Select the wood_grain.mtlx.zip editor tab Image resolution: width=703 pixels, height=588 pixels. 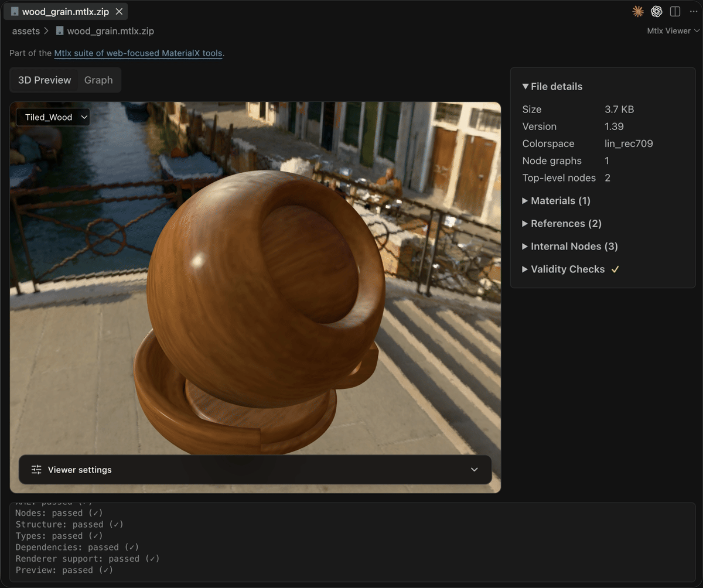(66, 12)
